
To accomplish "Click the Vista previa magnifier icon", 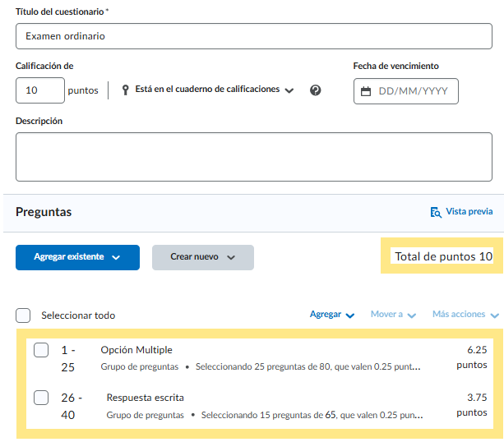I will pos(436,212).
